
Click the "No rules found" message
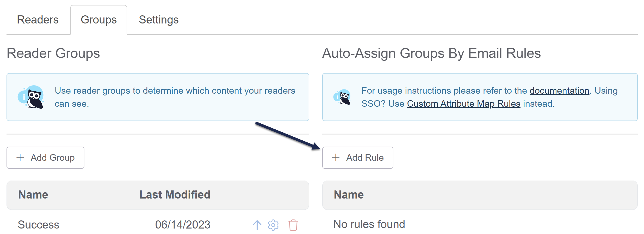click(x=369, y=224)
